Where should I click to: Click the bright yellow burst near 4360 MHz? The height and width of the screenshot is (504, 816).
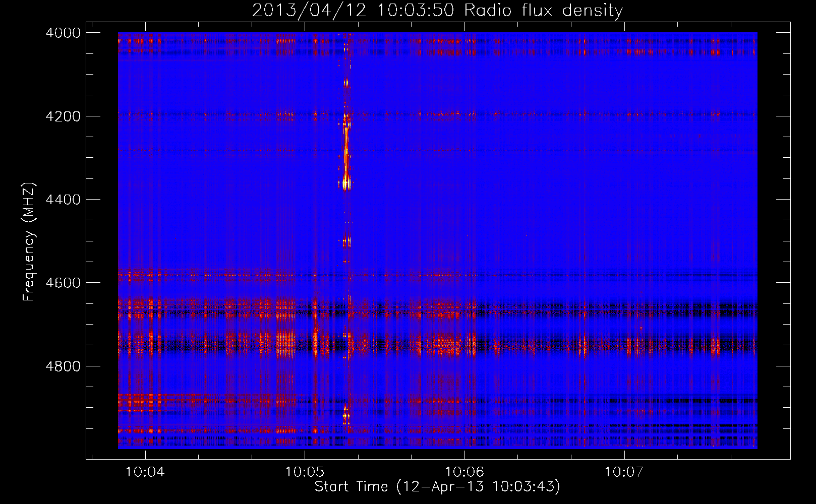[346, 182]
